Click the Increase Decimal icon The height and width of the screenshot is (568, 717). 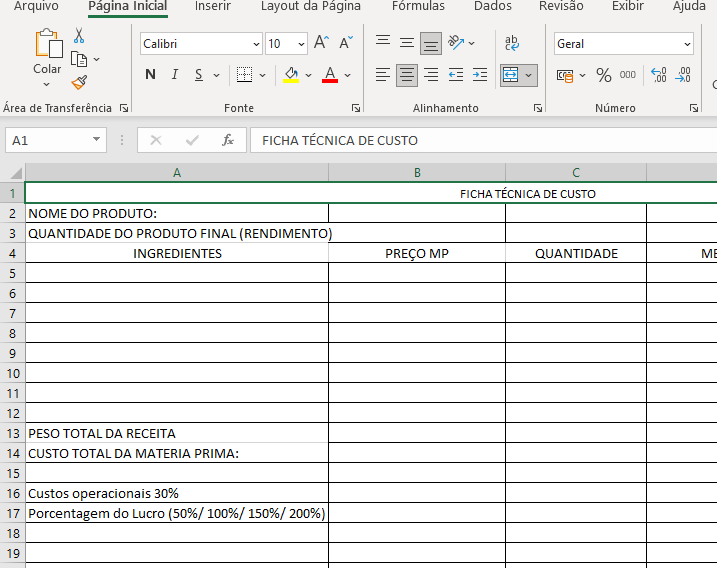click(658, 75)
